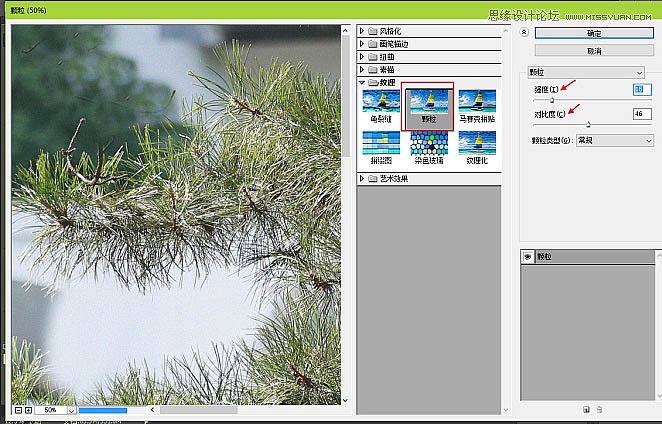
Task: Click the 对比度 contrast slider handle
Action: coord(588,124)
